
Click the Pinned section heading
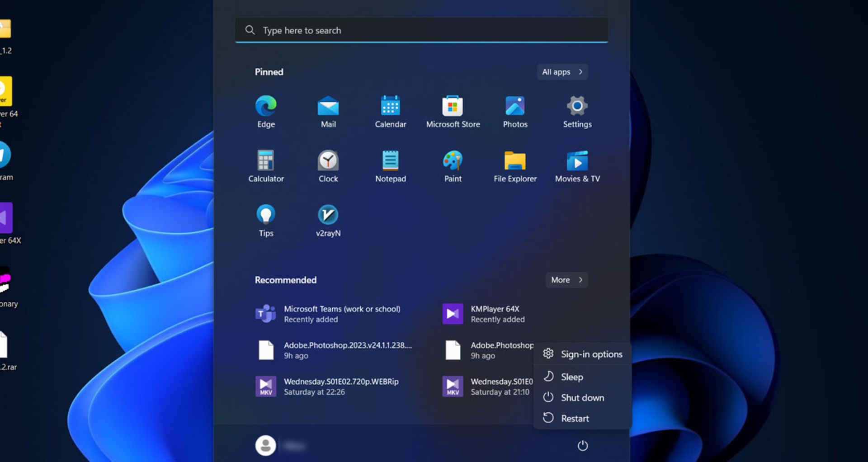(x=269, y=72)
